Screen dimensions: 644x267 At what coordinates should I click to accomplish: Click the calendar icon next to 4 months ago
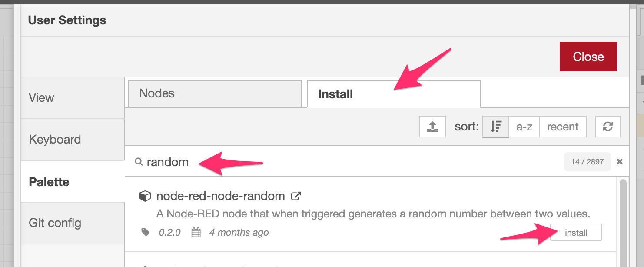196,233
